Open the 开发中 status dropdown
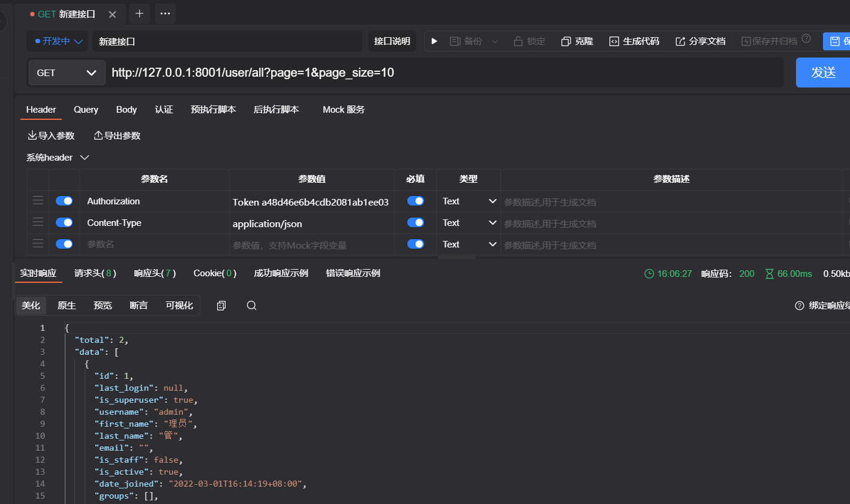 click(58, 41)
